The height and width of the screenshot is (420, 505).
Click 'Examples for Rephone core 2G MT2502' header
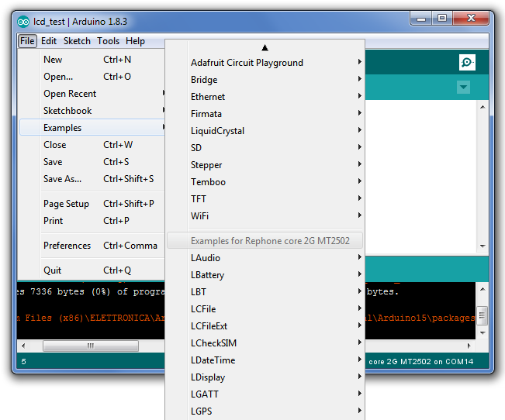tap(265, 241)
